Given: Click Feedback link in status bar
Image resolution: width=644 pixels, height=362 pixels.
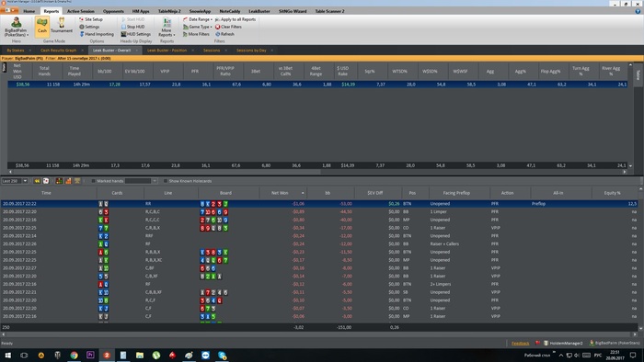Looking at the screenshot, I should pos(520,343).
